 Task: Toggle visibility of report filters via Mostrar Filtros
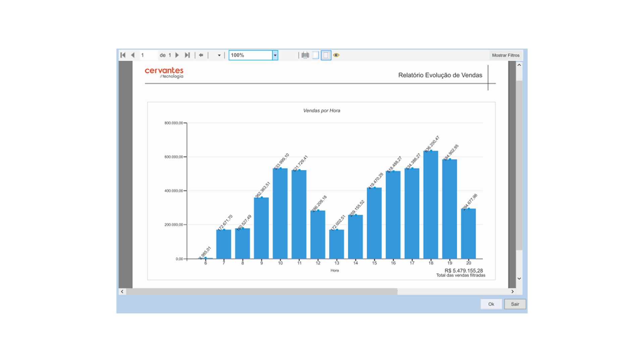(505, 55)
